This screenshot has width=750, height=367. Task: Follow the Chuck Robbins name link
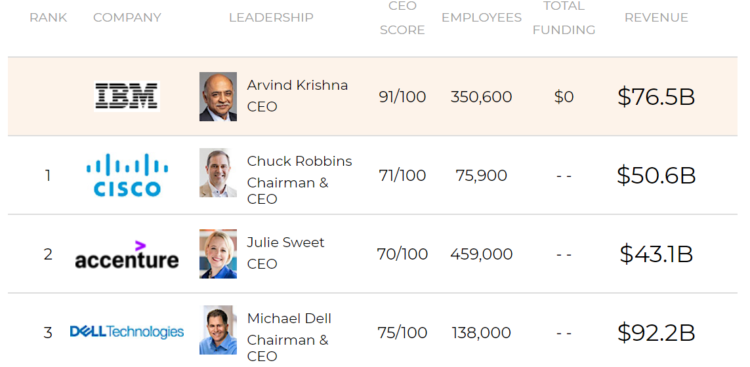click(x=299, y=161)
